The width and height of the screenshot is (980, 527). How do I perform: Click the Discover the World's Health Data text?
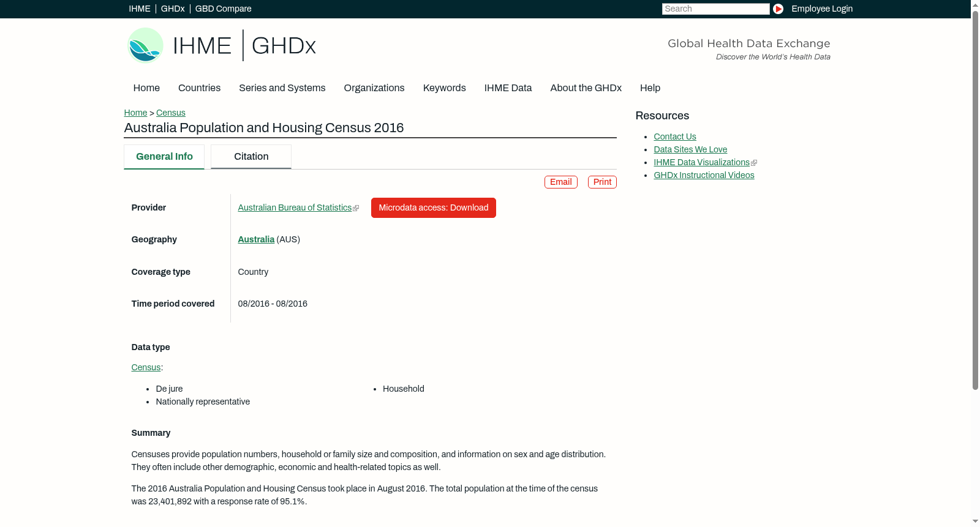[773, 57]
